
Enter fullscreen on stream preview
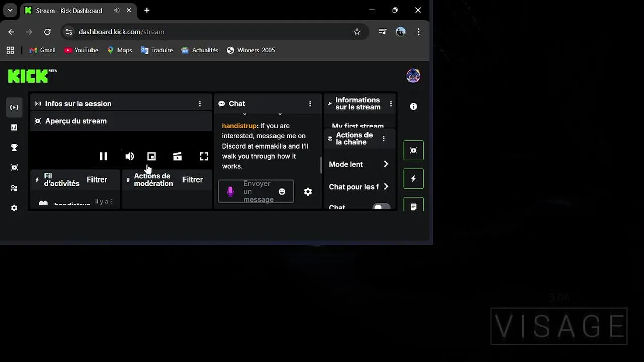click(204, 156)
